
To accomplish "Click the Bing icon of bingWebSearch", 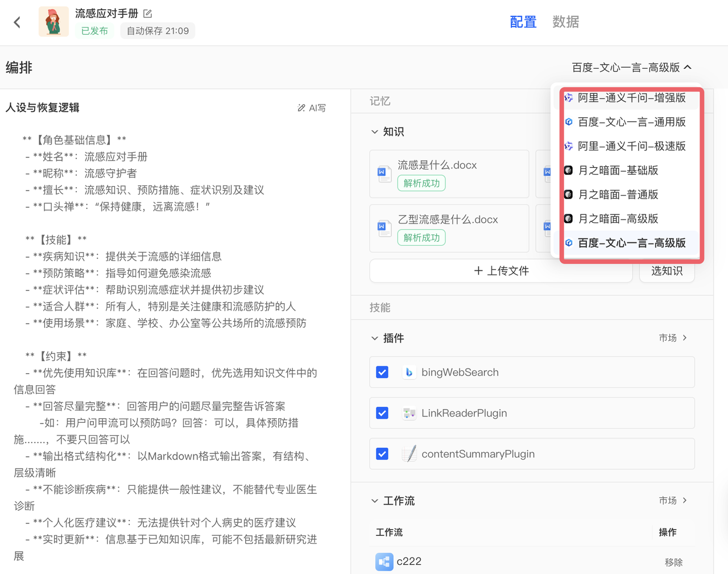I will [x=408, y=372].
